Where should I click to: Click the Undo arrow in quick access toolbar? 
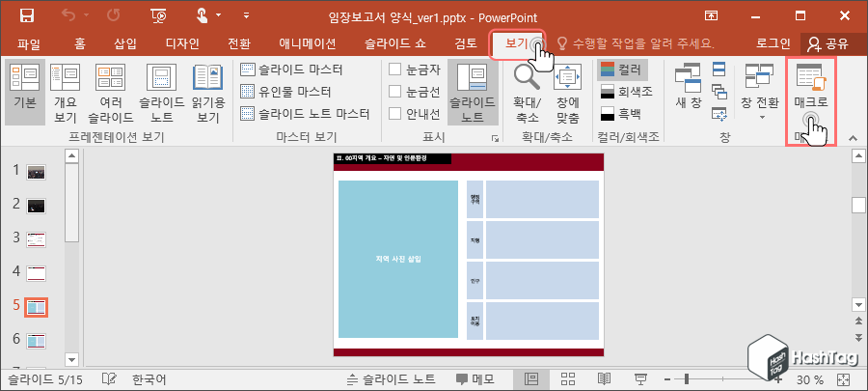pos(69,15)
